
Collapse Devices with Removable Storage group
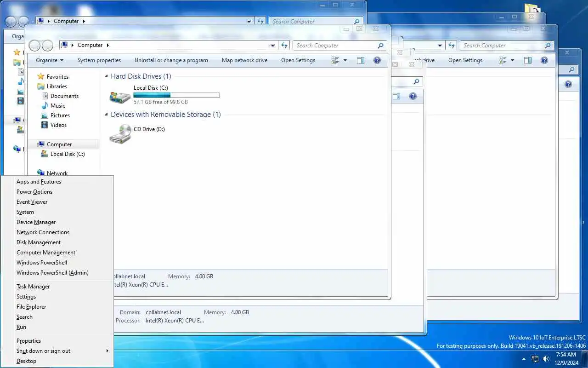pos(107,115)
